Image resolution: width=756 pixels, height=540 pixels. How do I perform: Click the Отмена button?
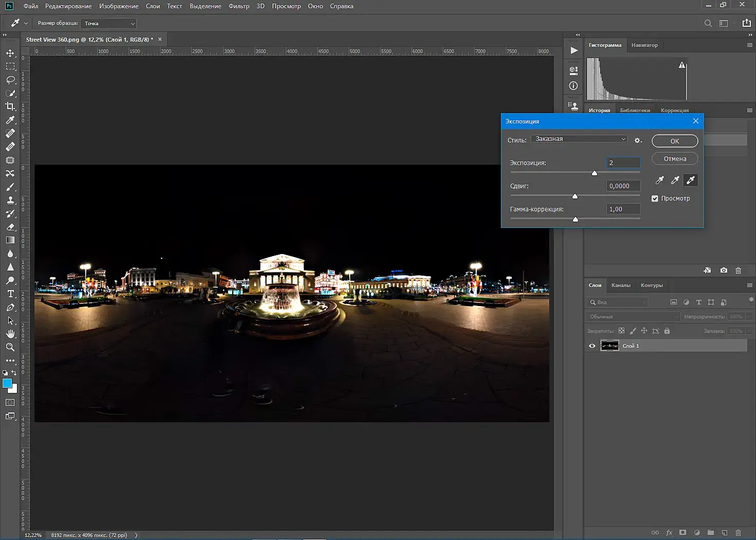click(x=674, y=159)
